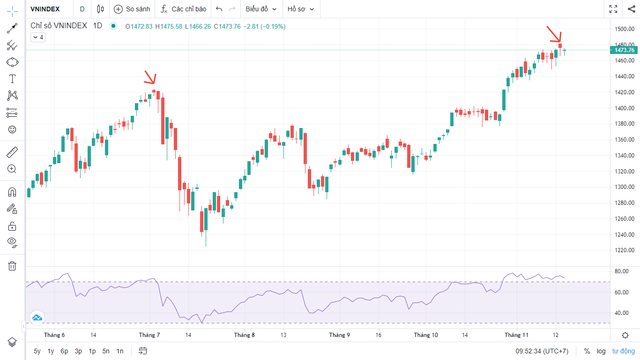
Task: Click the current price label 1473.76
Action: point(623,50)
